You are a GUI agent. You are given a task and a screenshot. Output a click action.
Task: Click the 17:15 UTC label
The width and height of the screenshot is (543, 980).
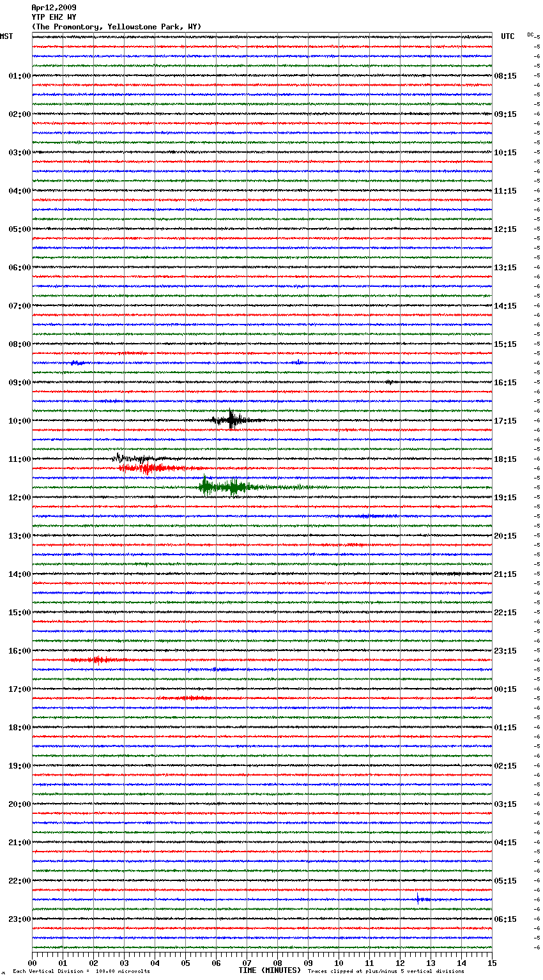(x=505, y=421)
